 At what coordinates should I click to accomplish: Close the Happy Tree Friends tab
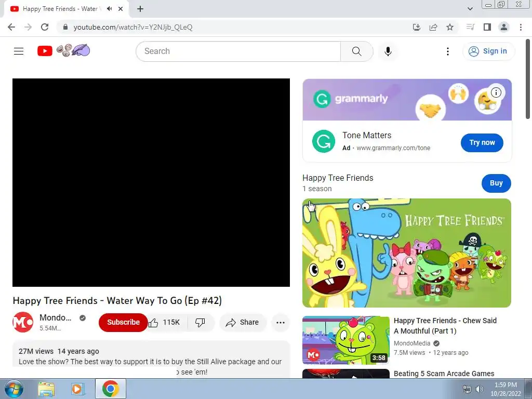click(121, 9)
